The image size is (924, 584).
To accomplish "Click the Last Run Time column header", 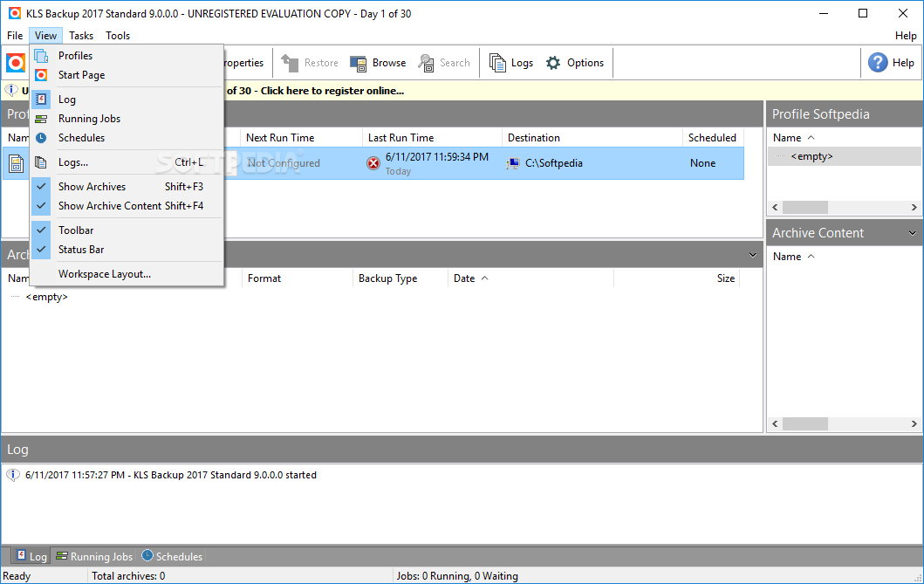I will (432, 138).
